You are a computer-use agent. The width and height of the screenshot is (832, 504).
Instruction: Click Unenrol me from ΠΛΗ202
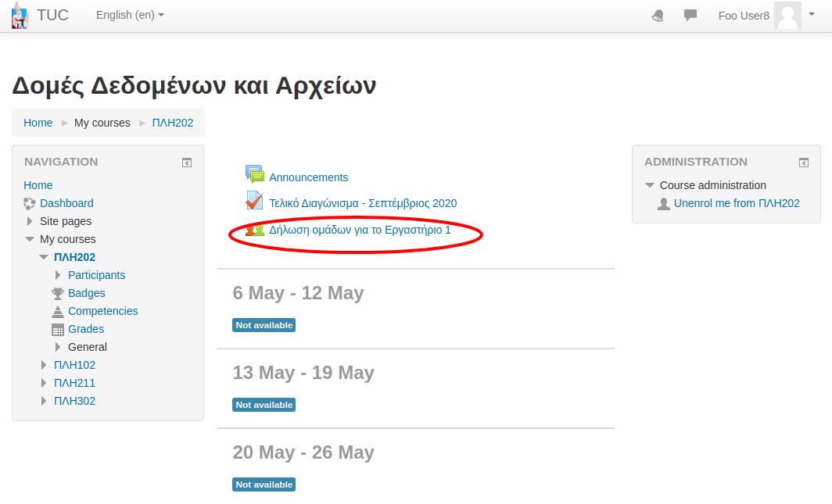point(737,203)
